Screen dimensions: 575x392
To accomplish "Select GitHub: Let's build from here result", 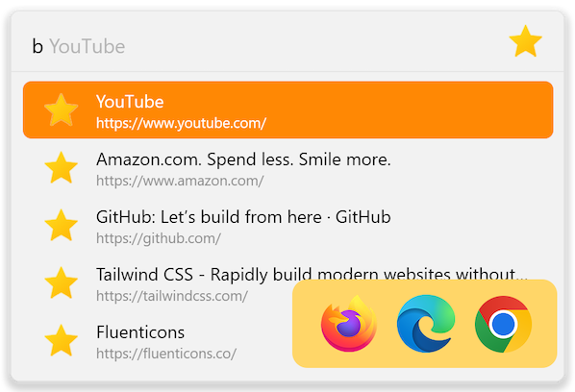I will tap(243, 217).
